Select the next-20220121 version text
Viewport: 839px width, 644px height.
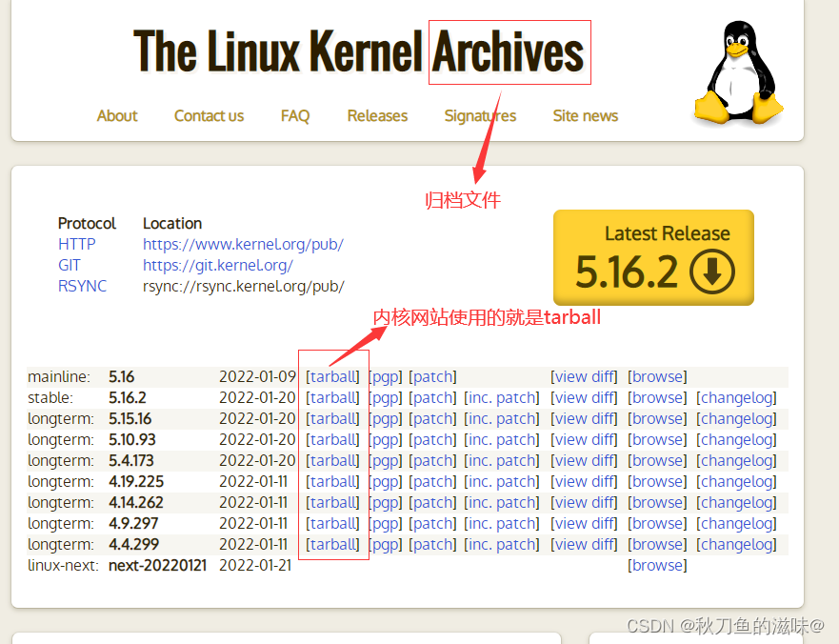click(x=157, y=565)
